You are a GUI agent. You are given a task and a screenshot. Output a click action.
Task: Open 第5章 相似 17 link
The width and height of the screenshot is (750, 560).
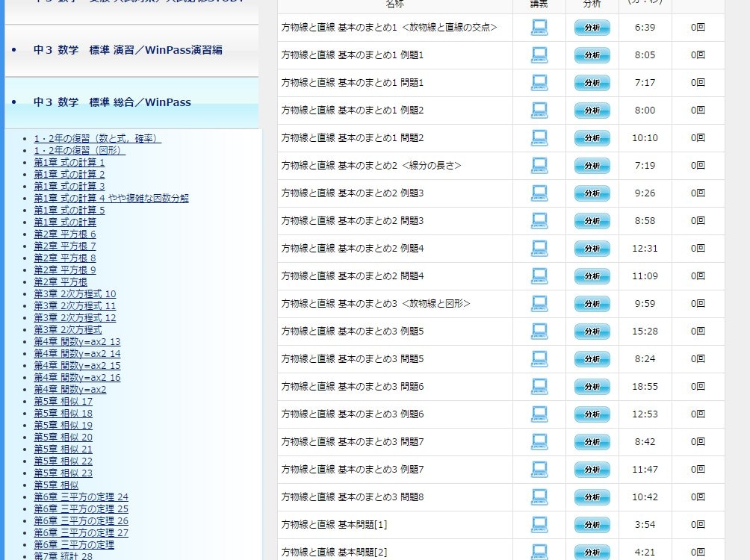pyautogui.click(x=63, y=402)
